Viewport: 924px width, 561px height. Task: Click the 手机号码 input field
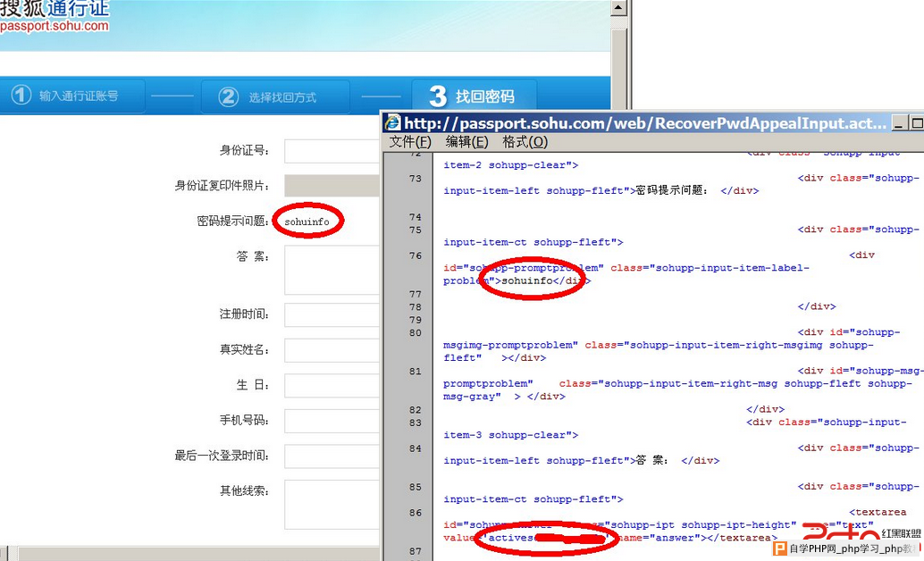click(332, 421)
